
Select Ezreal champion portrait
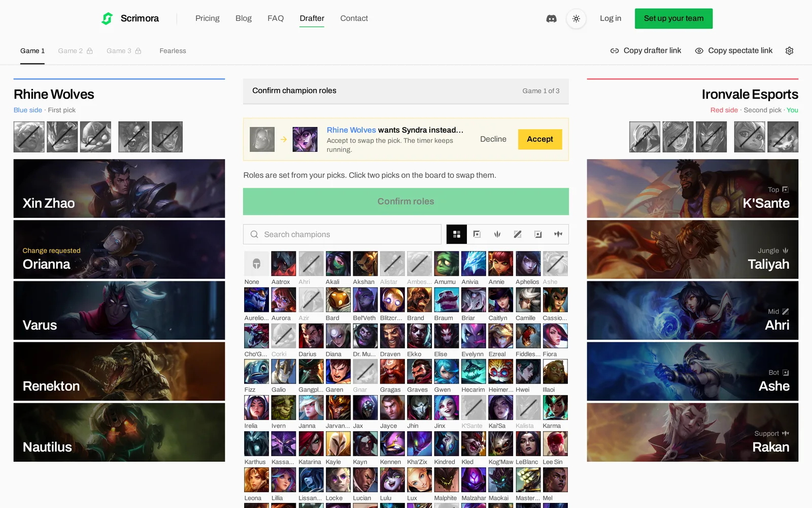click(501, 336)
